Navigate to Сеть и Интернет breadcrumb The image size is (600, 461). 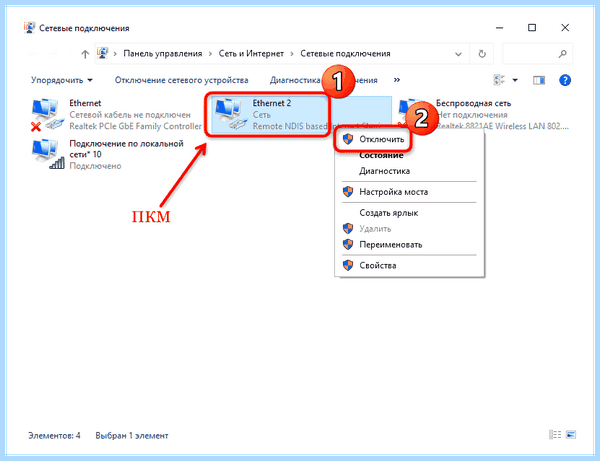pyautogui.click(x=251, y=54)
